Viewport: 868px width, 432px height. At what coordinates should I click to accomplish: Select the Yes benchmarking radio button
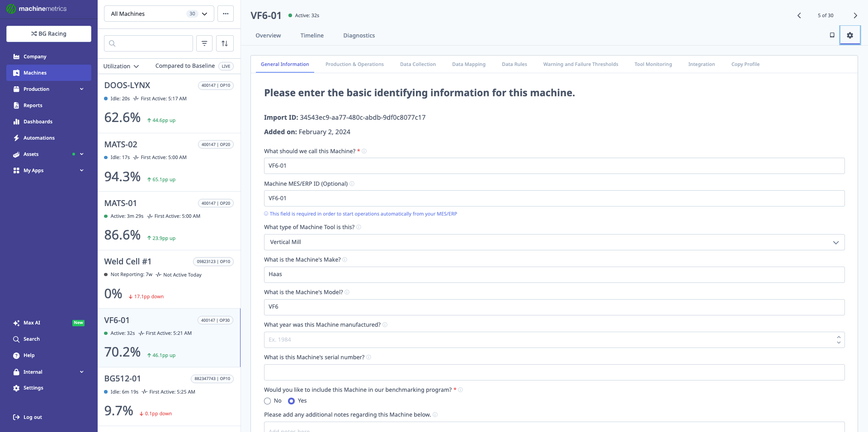(292, 401)
